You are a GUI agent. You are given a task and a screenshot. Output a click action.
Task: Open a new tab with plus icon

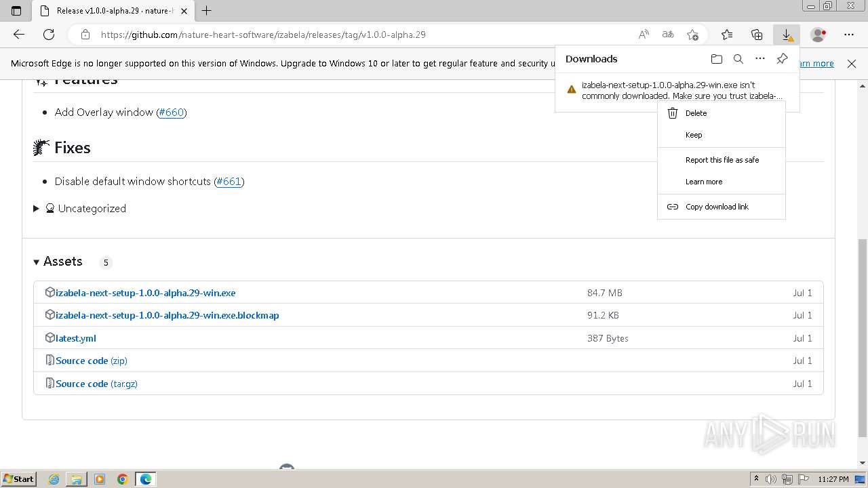point(207,11)
